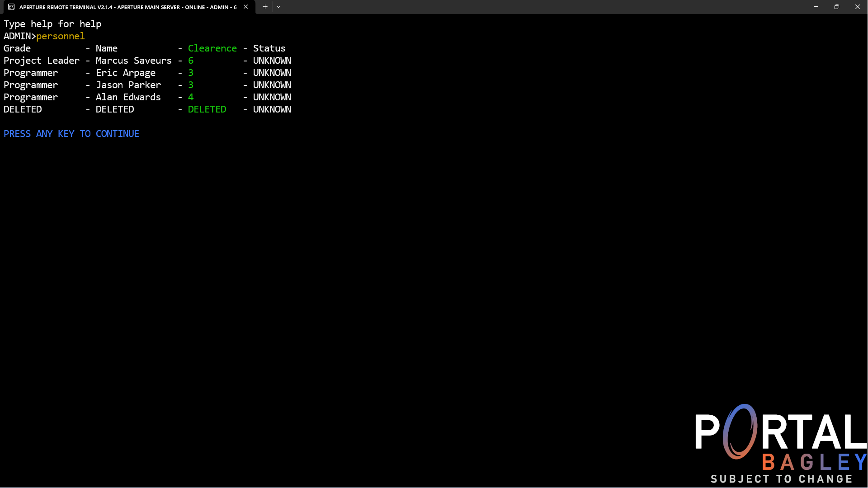Click the terminal icon on the active tab
Viewport: 868px width, 488px height.
pos(11,7)
